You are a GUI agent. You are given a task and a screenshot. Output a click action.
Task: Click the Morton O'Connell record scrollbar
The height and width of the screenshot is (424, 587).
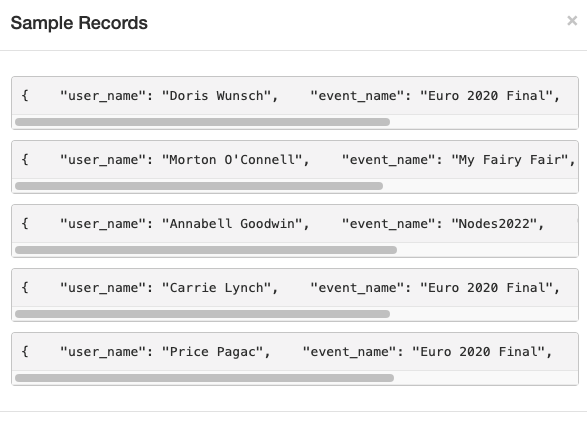tap(199, 186)
